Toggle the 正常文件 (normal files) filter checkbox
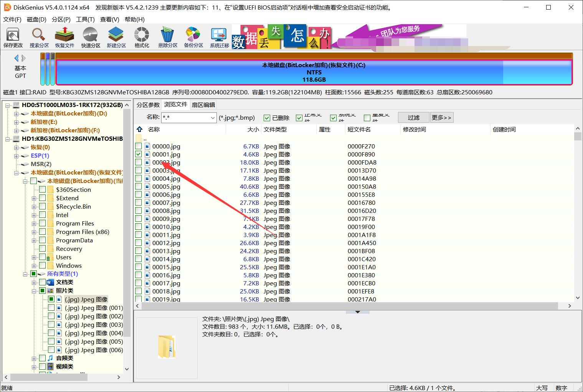 tap(299, 118)
